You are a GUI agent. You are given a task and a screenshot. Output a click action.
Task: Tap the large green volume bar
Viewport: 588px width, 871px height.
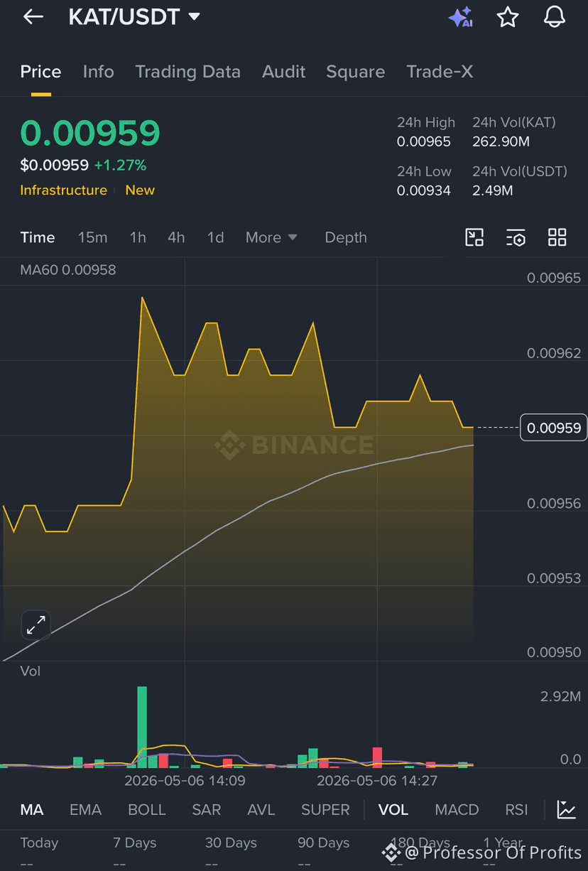[x=142, y=727]
